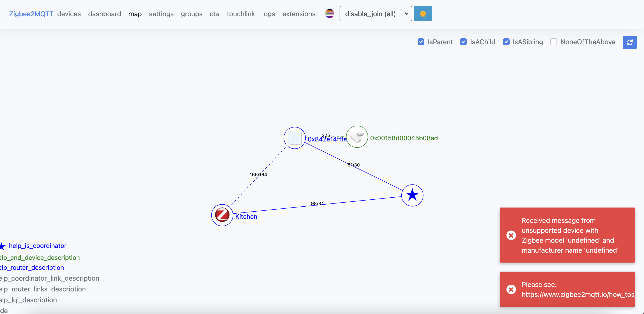
Task: Click the refresh map icon
Action: (x=630, y=42)
